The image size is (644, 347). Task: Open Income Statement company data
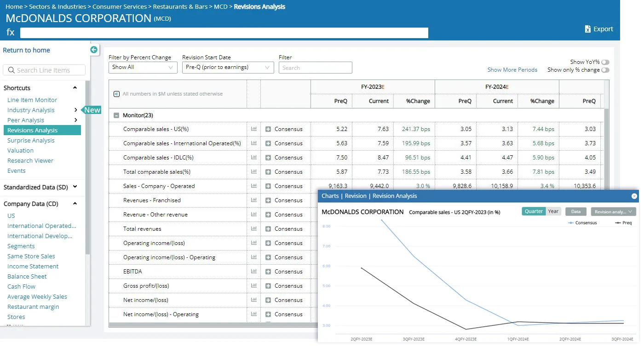(x=33, y=266)
